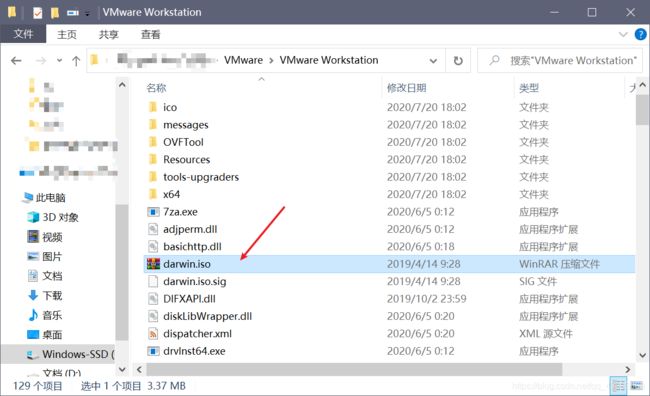This screenshot has height=396, width=650.
Task: Click the Forward navigation arrow
Action: (41, 61)
